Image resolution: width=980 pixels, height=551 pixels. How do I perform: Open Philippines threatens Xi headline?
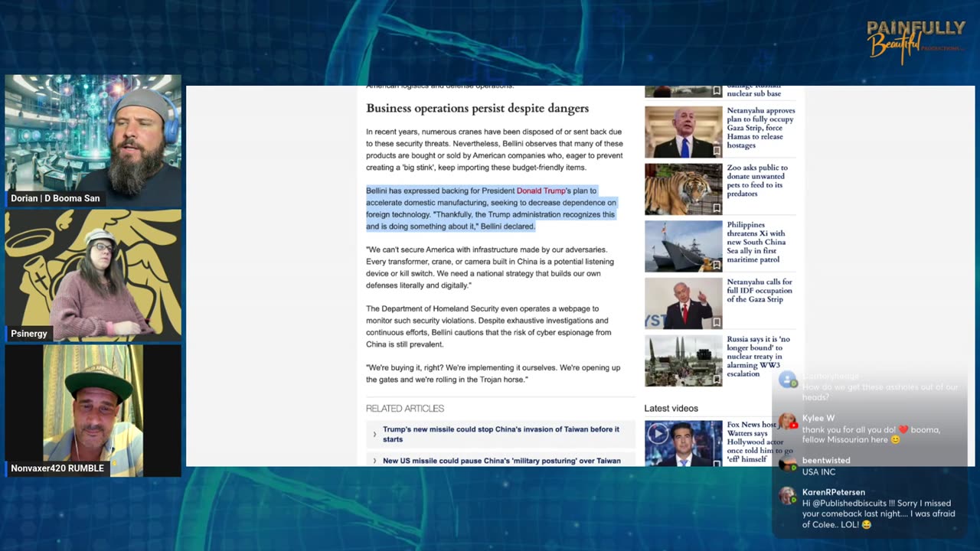(756, 243)
